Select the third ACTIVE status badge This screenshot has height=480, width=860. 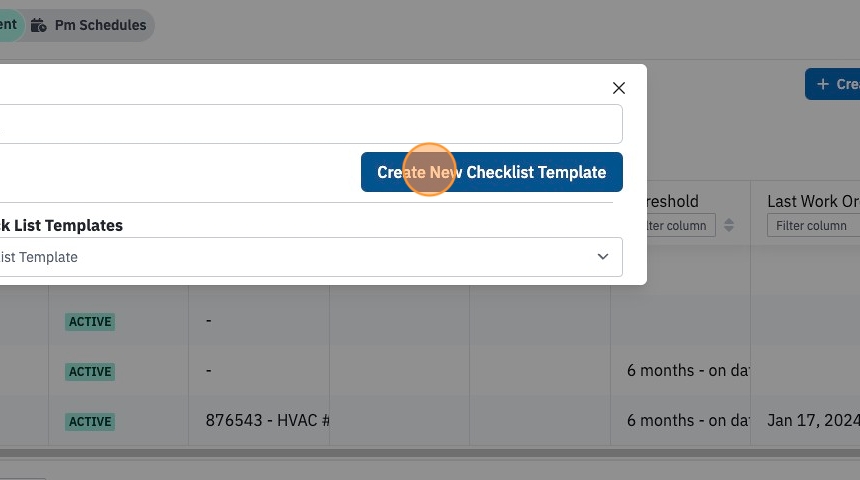(x=90, y=421)
